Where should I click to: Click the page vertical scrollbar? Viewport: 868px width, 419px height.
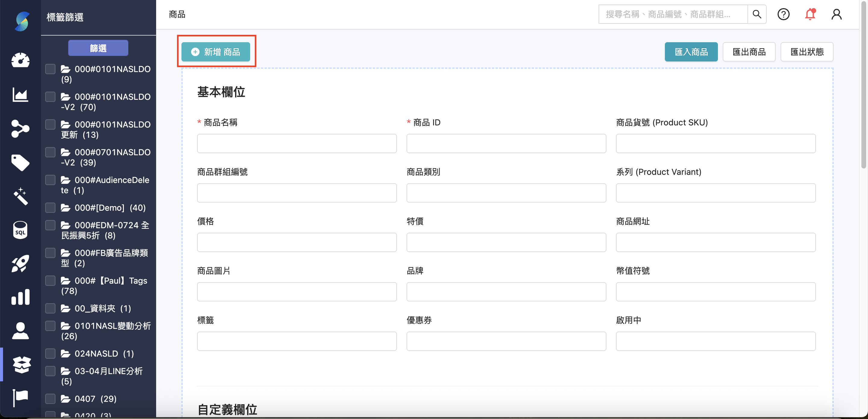coord(863,84)
